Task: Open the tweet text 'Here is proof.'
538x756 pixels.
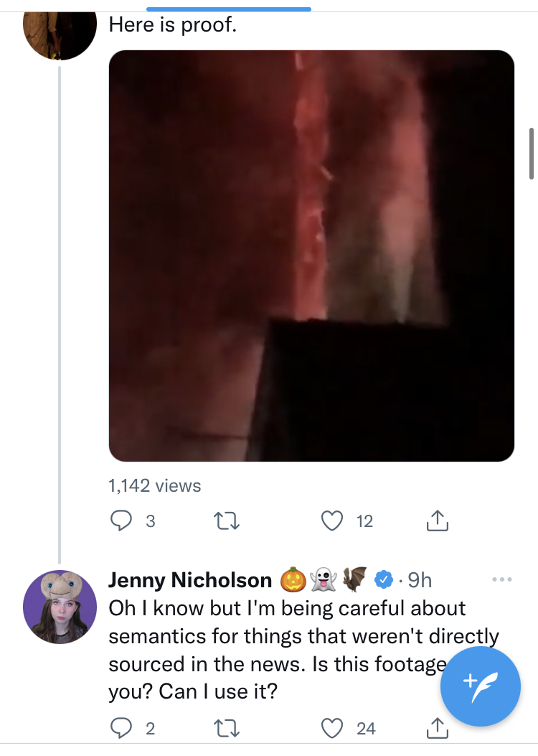Action: (x=173, y=24)
